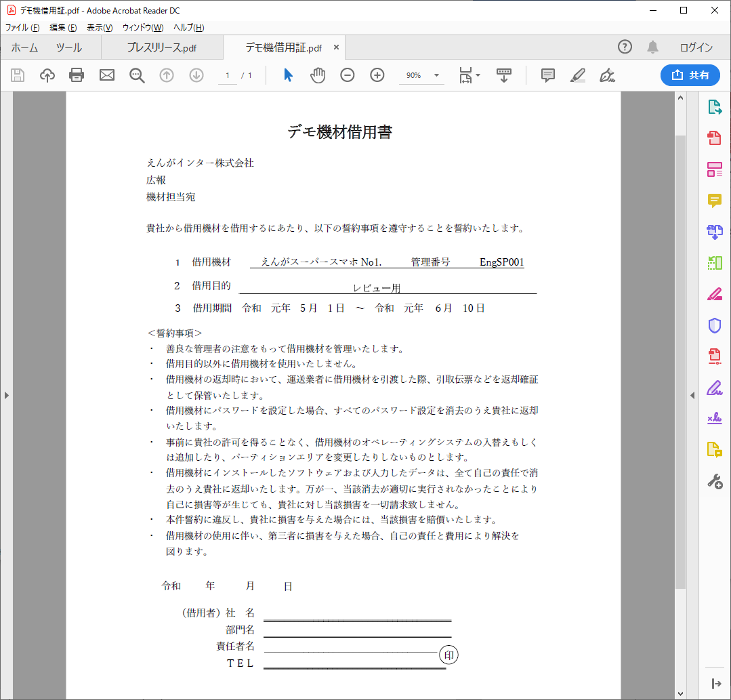Open the 表示 menu
The image size is (731, 700).
tap(100, 28)
